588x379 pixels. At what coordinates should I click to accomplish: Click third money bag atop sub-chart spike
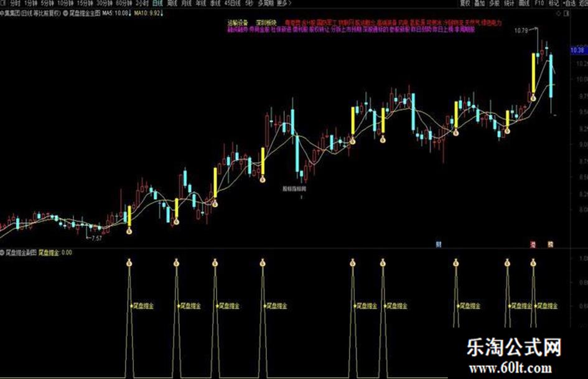click(215, 263)
